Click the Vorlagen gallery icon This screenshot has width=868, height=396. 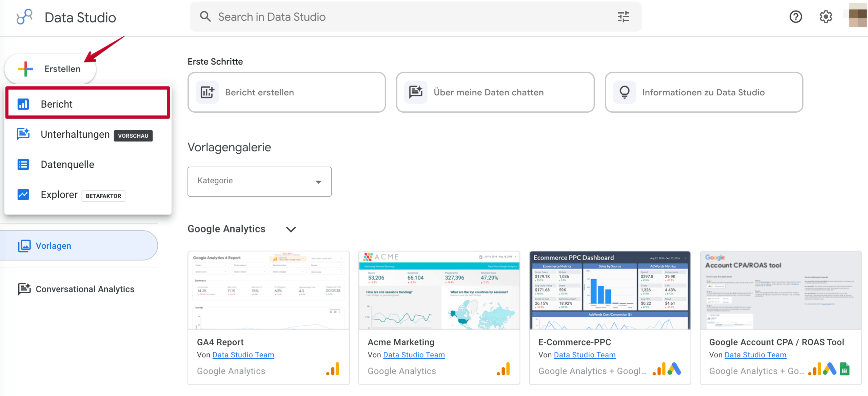24,246
